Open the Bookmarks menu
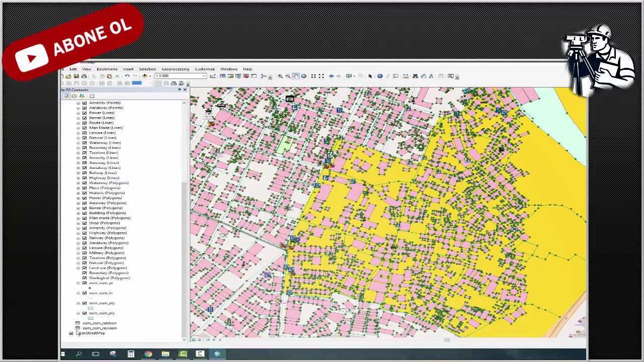The height and width of the screenshot is (362, 644). click(x=107, y=69)
